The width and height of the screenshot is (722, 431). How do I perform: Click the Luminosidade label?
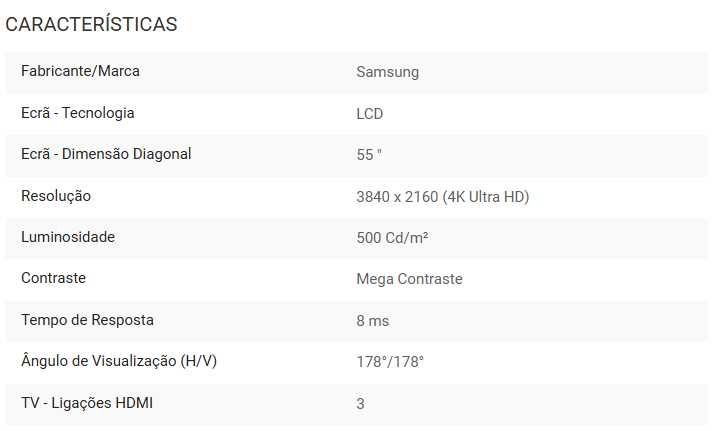pyautogui.click(x=68, y=237)
